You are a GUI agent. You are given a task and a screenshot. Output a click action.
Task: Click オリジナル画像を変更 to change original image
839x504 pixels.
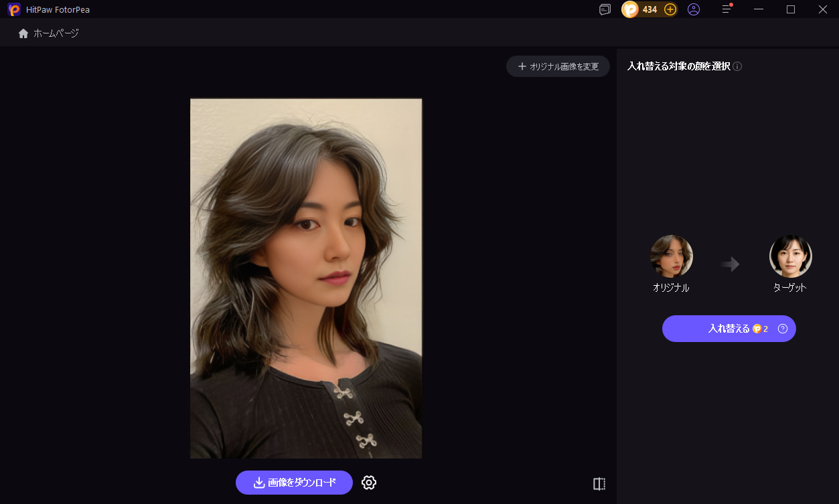pos(558,66)
